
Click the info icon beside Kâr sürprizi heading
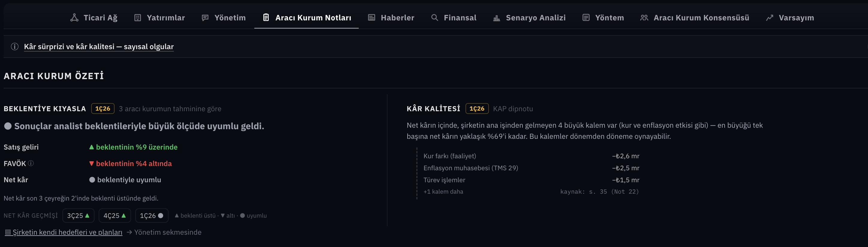click(14, 46)
